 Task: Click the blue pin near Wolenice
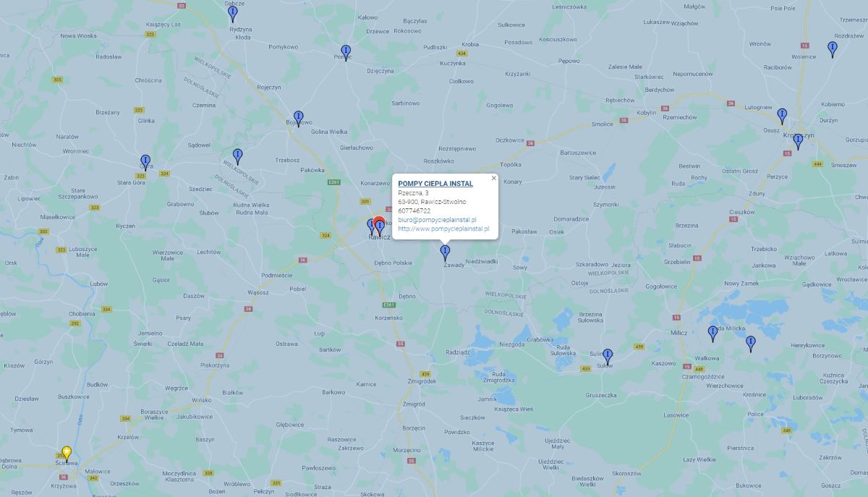point(833,49)
